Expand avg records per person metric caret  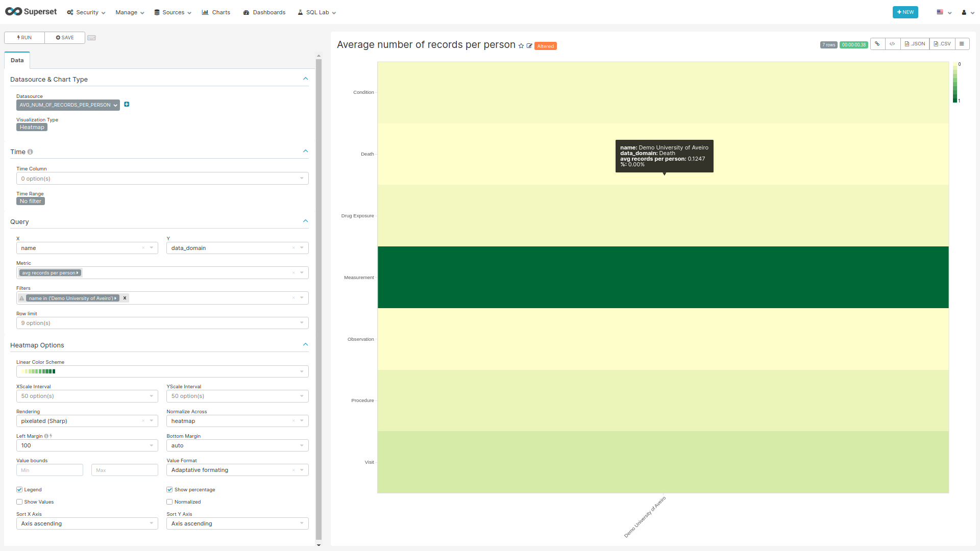click(x=77, y=273)
